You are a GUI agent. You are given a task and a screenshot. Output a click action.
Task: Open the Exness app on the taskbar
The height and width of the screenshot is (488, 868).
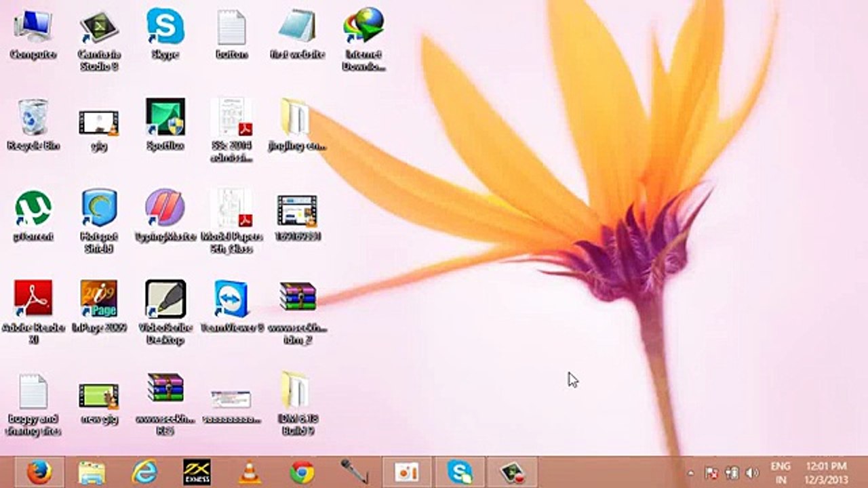click(197, 472)
